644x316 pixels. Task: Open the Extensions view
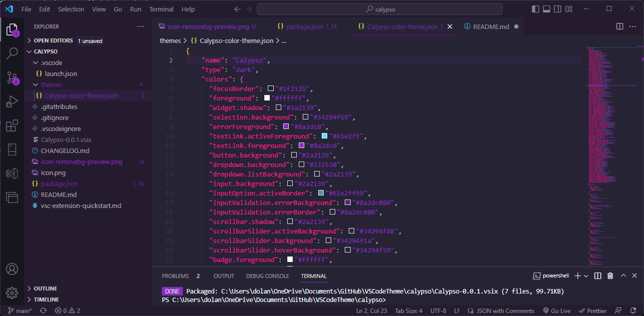pos(12,125)
